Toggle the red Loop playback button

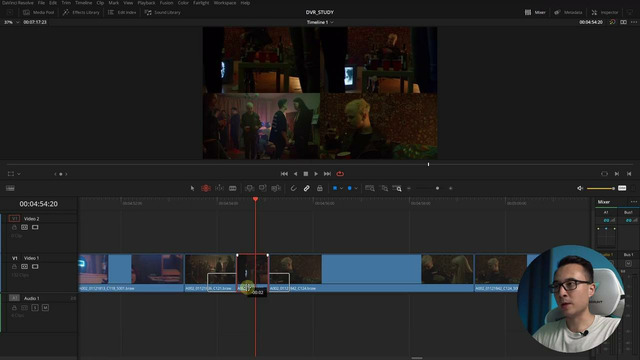point(340,174)
